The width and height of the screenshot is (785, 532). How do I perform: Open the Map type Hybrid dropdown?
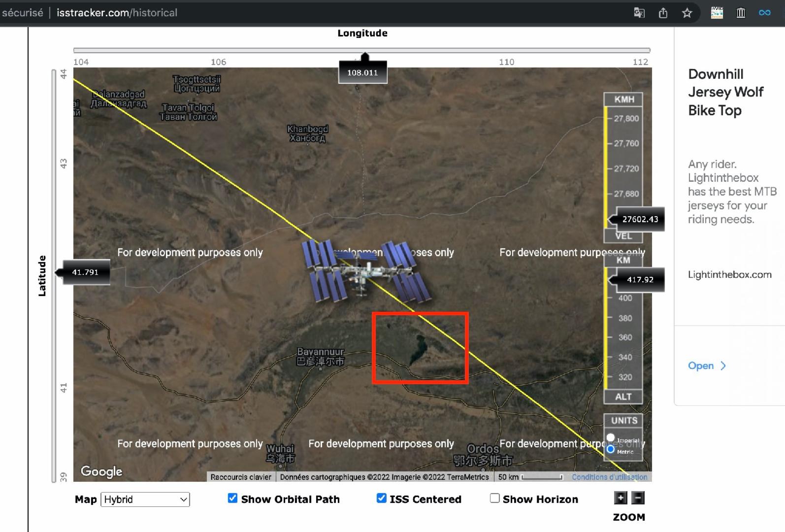point(145,499)
